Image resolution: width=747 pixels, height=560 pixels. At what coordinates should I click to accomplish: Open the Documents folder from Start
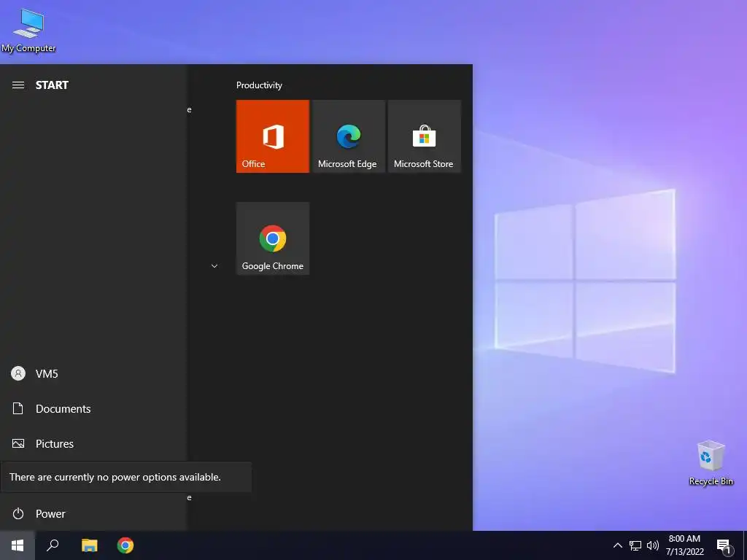[93, 408]
